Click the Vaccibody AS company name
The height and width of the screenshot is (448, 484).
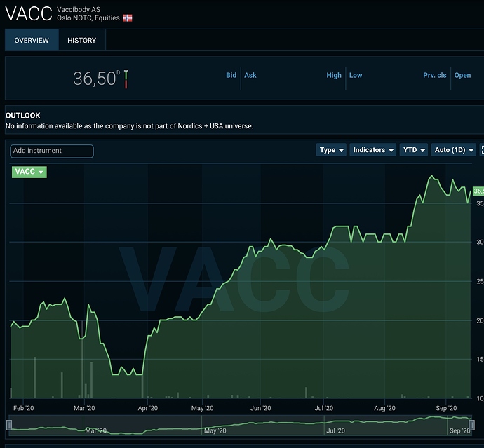click(79, 10)
